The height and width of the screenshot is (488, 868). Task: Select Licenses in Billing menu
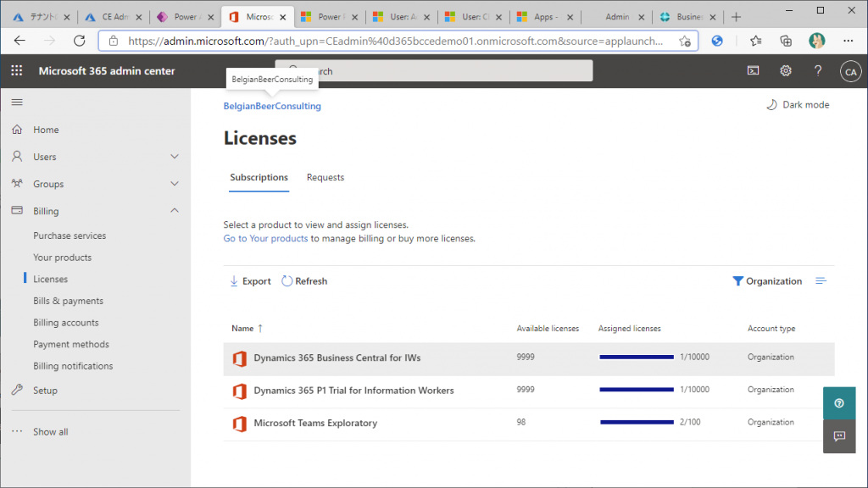(50, 279)
